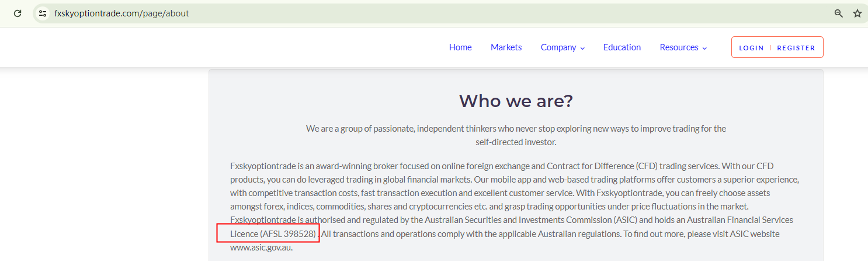This screenshot has width=868, height=261.
Task: Open the Markets page
Action: [x=506, y=47]
